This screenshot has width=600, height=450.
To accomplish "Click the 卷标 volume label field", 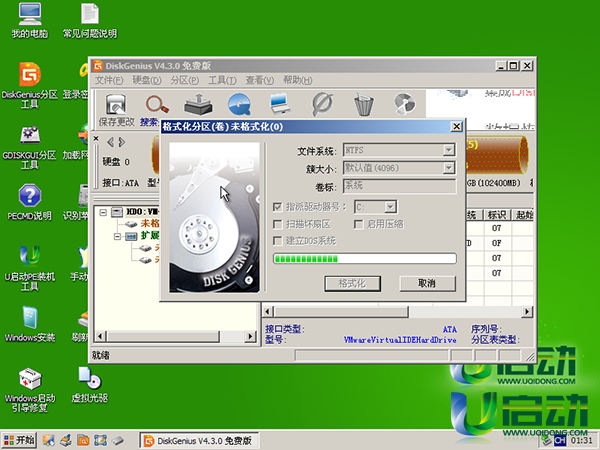I will click(399, 186).
